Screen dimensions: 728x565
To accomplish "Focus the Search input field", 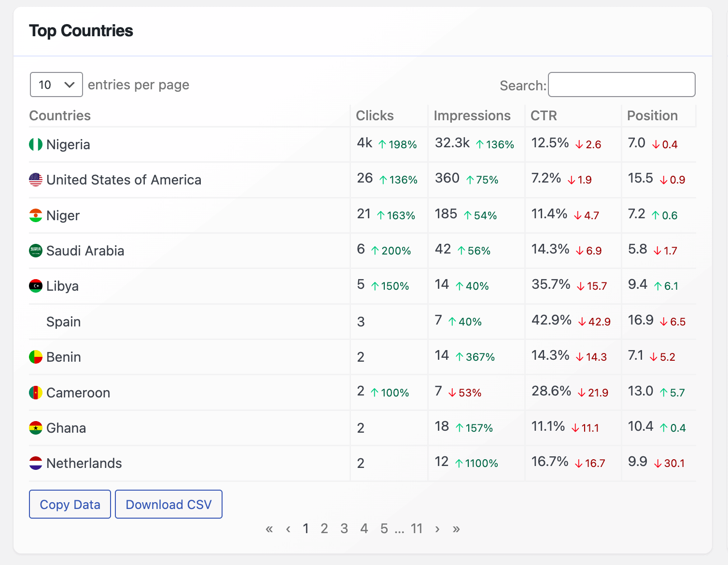I will click(x=622, y=85).
